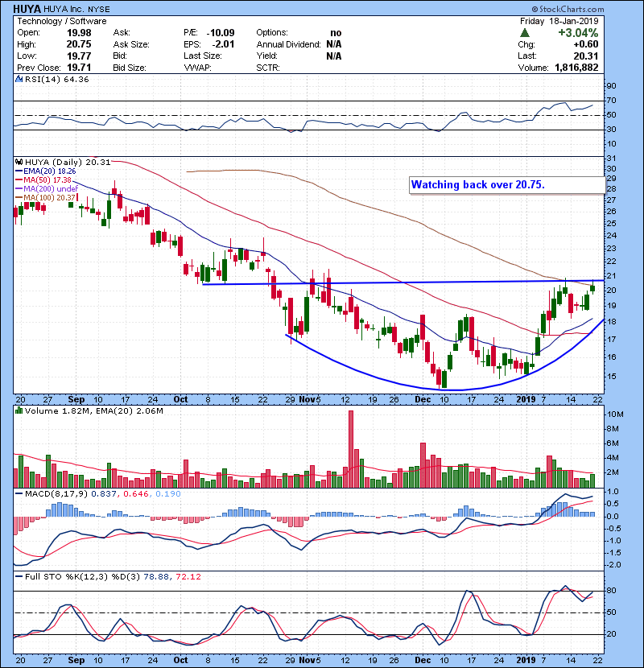Click the HUYA (Daily) 20.31 chart label

click(68, 162)
